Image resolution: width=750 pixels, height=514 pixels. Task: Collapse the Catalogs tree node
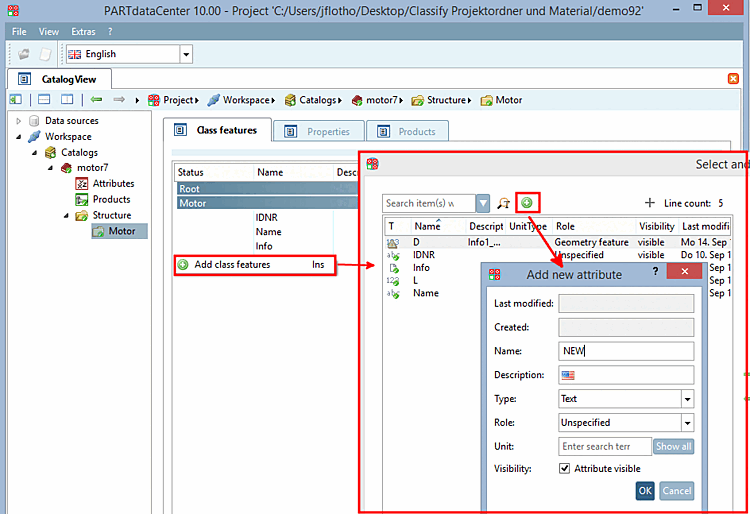tap(34, 153)
